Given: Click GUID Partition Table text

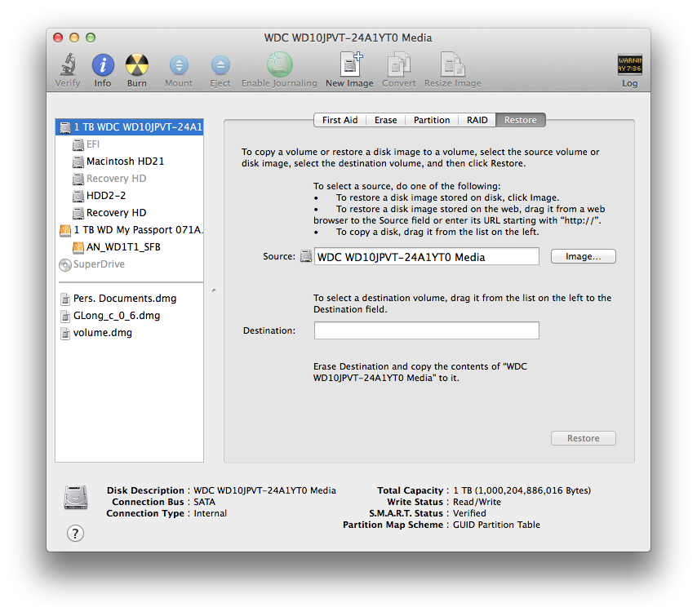Looking at the screenshot, I should 496,525.
